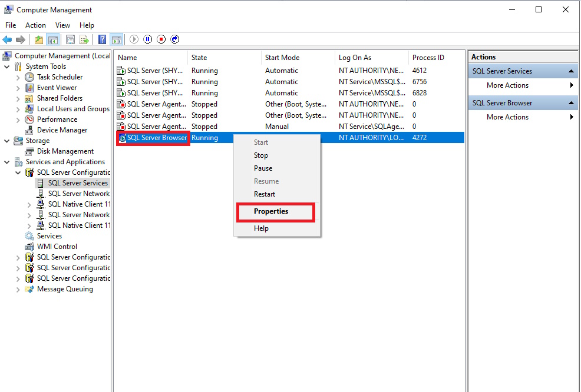Collapse the Storage node
The height and width of the screenshot is (392, 581).
coord(6,141)
